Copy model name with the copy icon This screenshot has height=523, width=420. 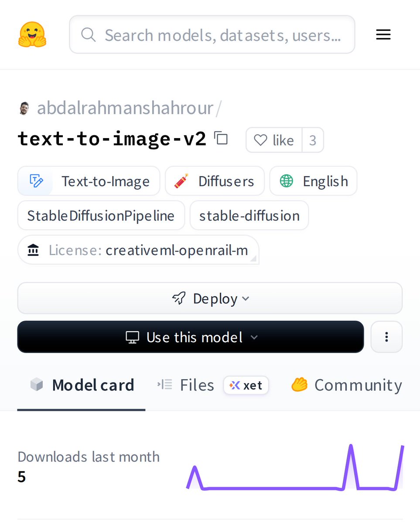[221, 138]
